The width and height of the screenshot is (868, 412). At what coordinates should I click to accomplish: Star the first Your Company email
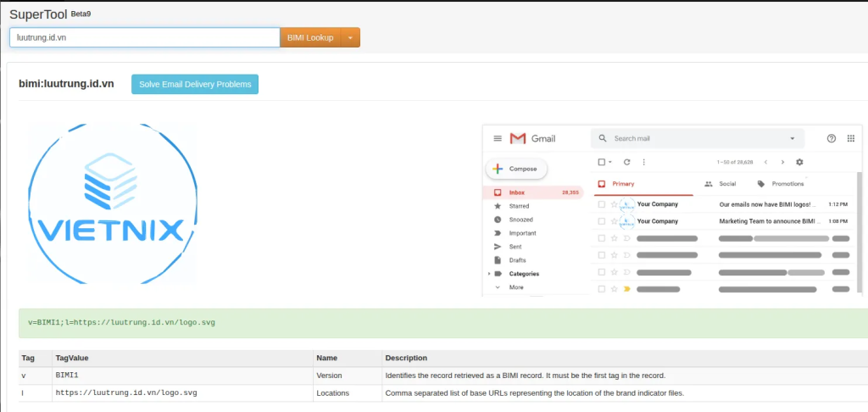(x=613, y=204)
